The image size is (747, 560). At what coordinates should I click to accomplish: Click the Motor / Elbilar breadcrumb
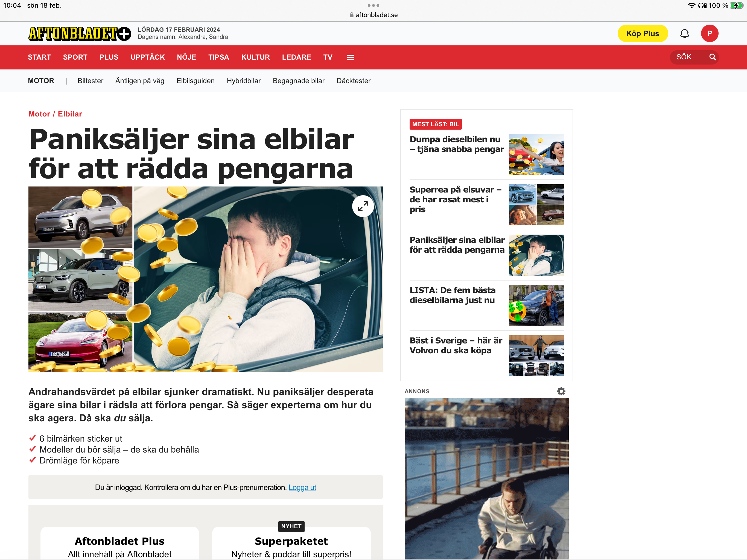[55, 114]
